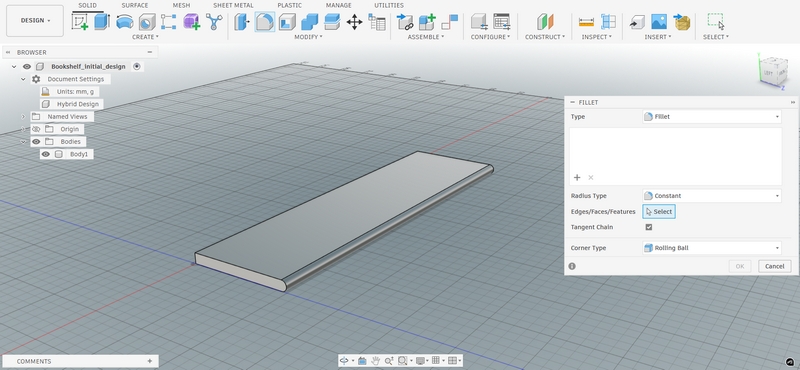Click Cancel in the Fillet dialog

click(774, 266)
